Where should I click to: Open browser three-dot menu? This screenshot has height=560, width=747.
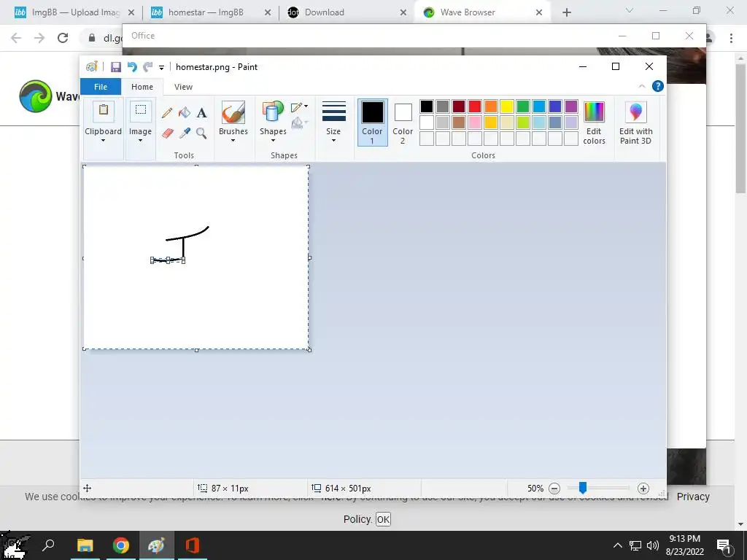(731, 38)
